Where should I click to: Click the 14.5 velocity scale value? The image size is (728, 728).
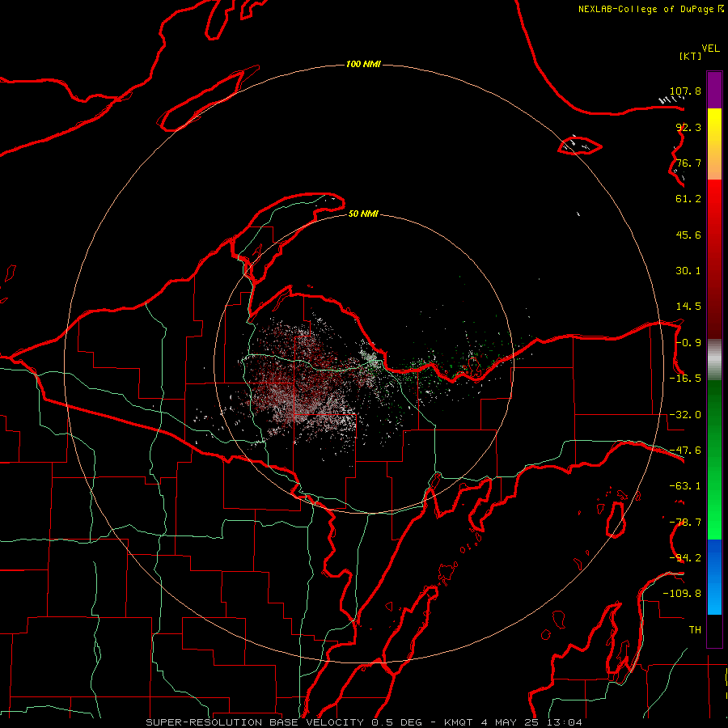point(688,307)
